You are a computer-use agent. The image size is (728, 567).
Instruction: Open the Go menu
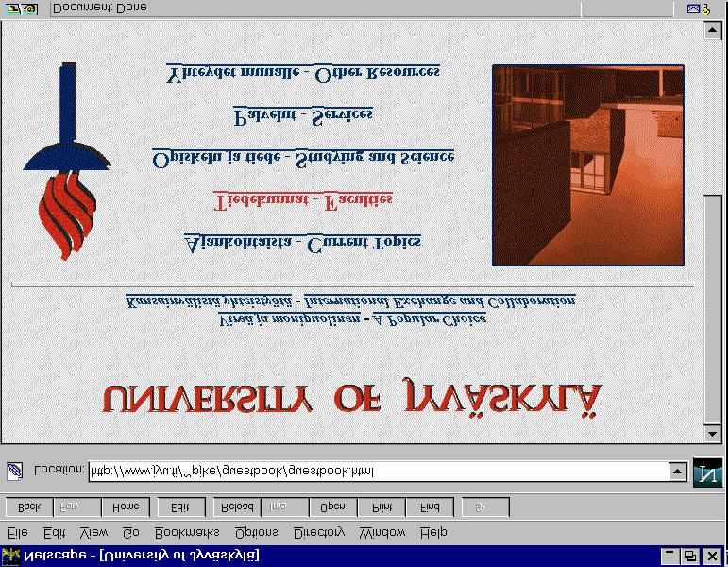(x=131, y=533)
